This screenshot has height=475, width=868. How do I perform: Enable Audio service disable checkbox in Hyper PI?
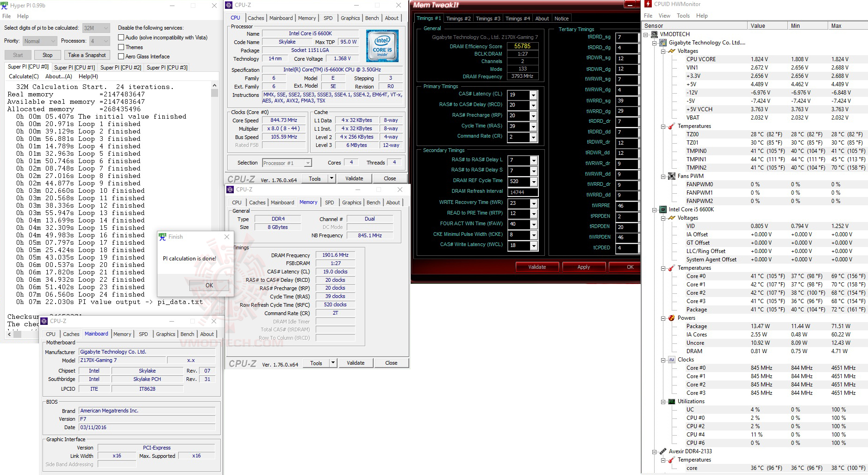tap(121, 38)
